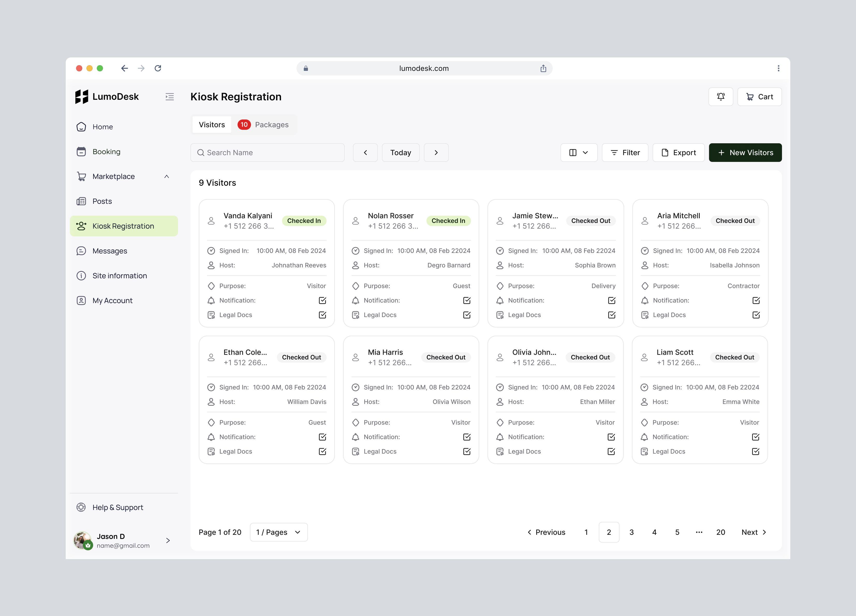Open notifications via the bell icon
This screenshot has height=616, width=856.
coord(721,96)
